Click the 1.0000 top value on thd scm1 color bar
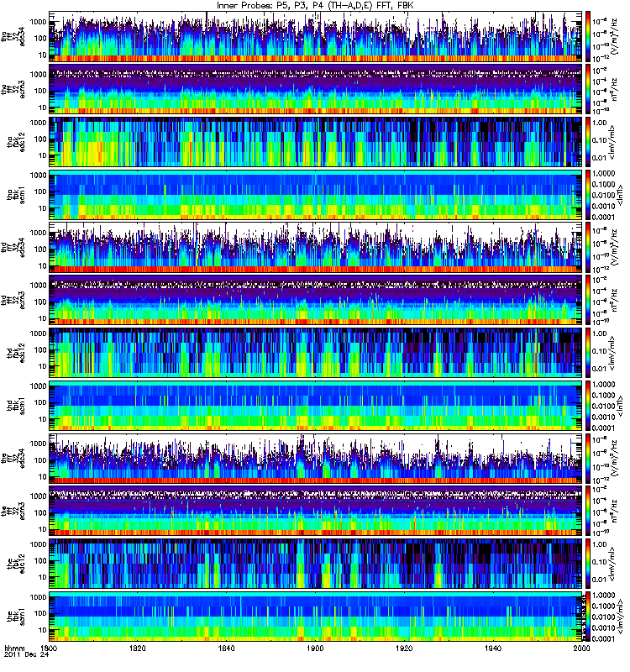Viewport: 630px width, 672px height. [x=604, y=385]
